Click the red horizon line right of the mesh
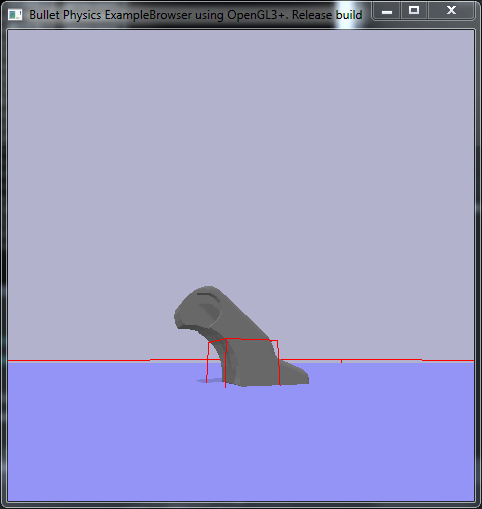The height and width of the screenshot is (509, 482). point(377,360)
